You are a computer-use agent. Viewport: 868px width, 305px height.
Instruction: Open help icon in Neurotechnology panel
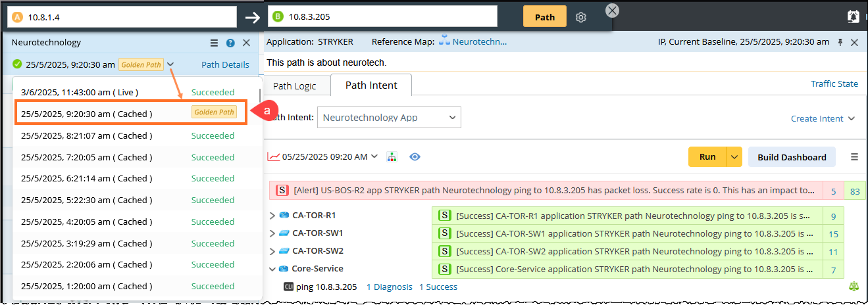pos(230,43)
